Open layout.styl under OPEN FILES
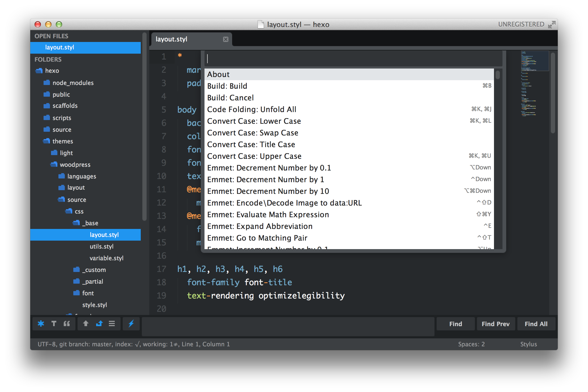This screenshot has height=392, width=588. 86,48
